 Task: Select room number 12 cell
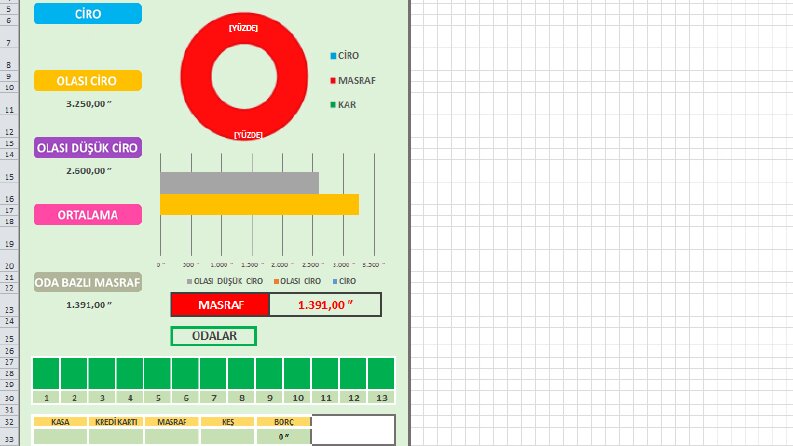tap(353, 397)
